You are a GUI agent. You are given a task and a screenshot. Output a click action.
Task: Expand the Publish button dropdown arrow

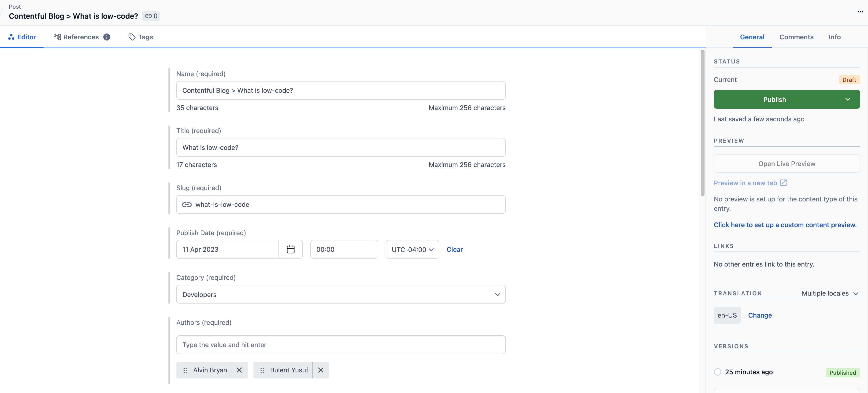coord(848,100)
